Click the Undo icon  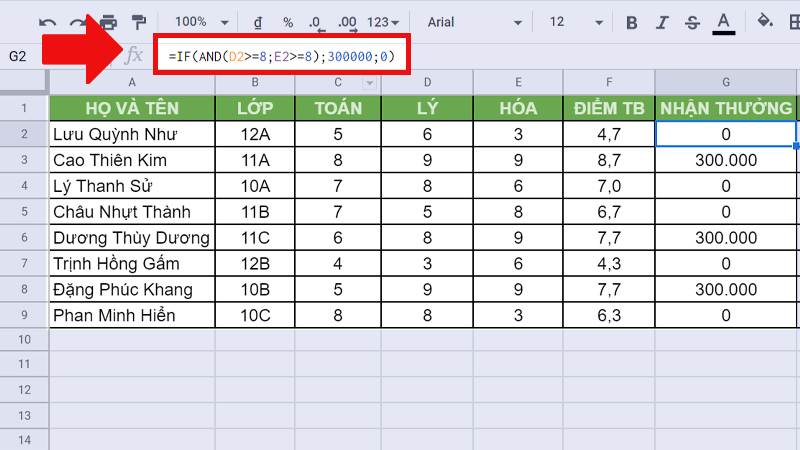[x=48, y=22]
